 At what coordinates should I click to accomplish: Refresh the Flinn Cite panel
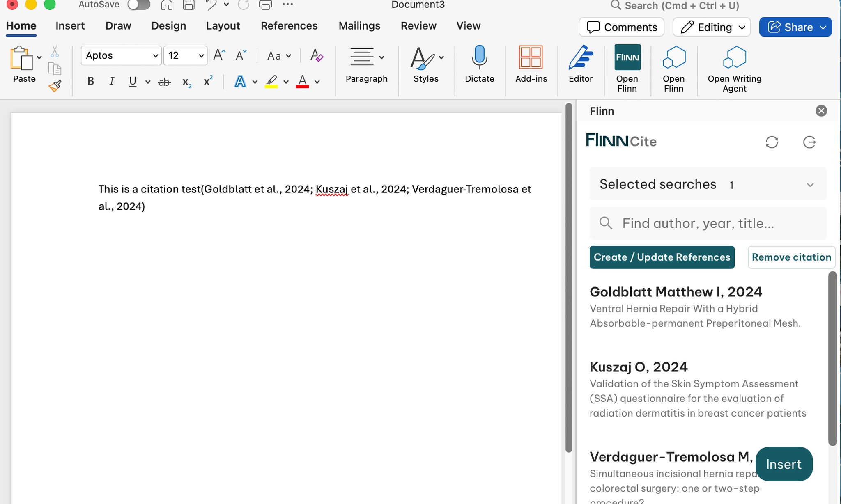772,142
